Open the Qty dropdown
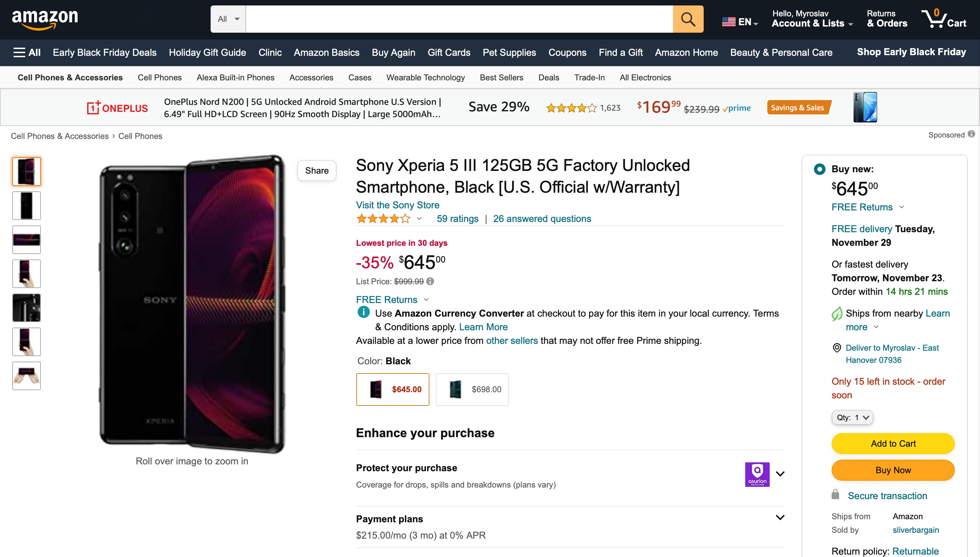 pos(853,417)
